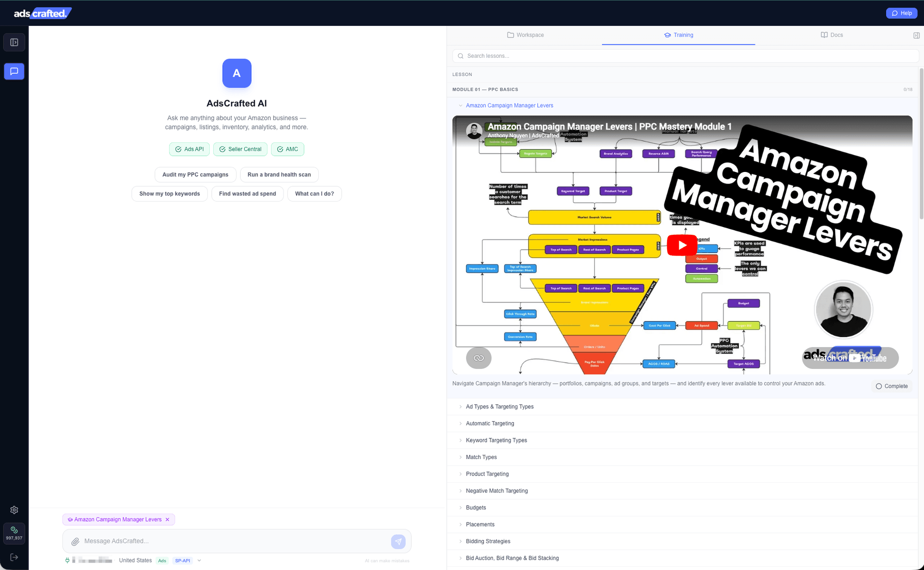Image resolution: width=924 pixels, height=570 pixels.
Task: Click the Help button
Action: tap(901, 13)
